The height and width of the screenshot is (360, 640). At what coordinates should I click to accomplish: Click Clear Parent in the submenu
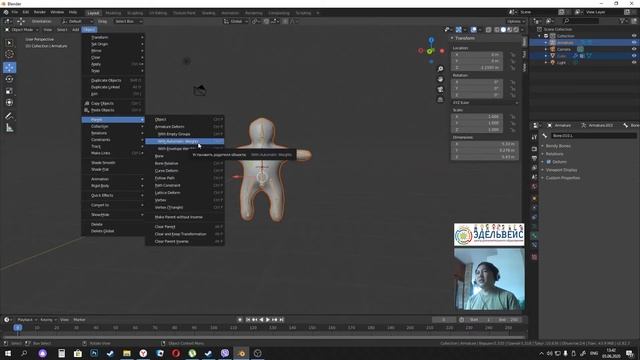[x=184, y=227]
